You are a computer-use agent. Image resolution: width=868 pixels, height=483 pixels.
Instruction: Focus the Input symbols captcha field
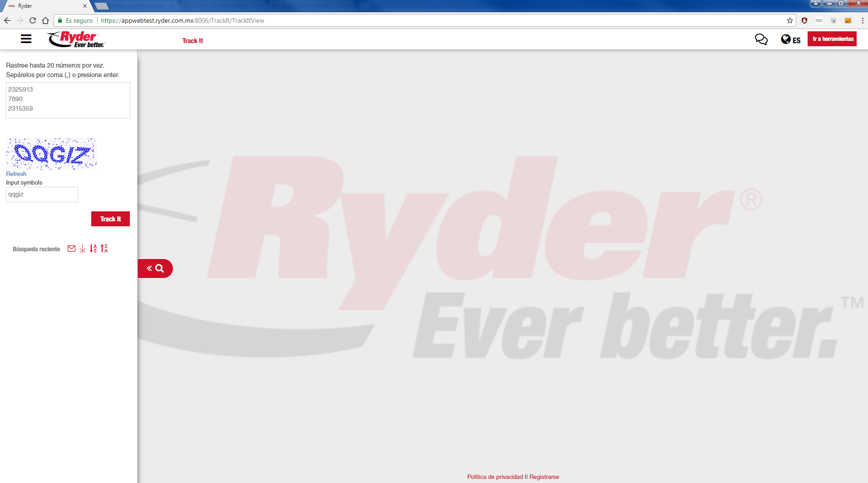[42, 195]
